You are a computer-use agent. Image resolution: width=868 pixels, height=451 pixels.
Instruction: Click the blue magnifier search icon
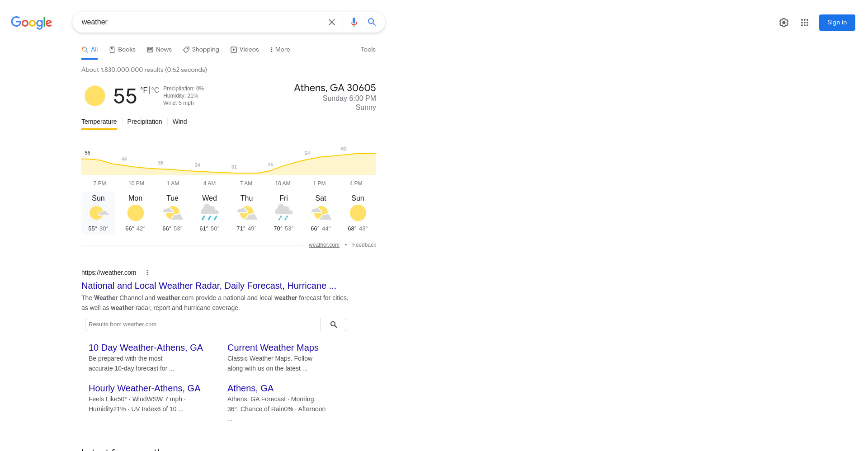(372, 22)
